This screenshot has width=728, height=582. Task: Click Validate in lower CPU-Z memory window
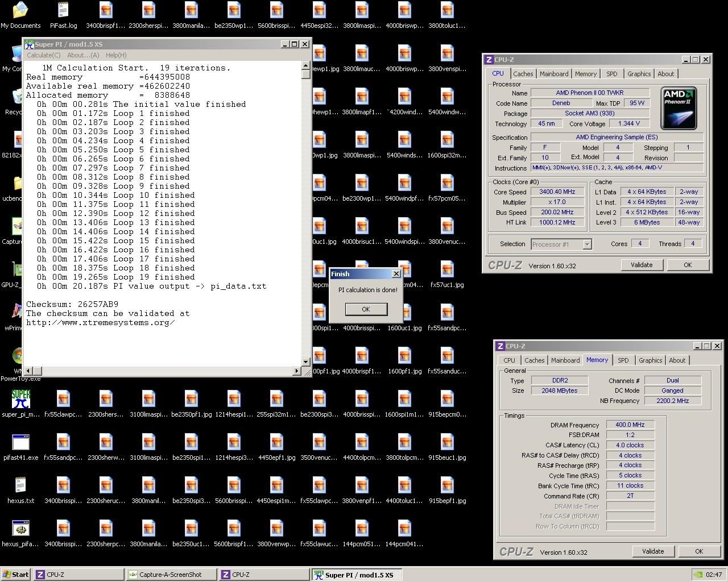click(x=653, y=551)
